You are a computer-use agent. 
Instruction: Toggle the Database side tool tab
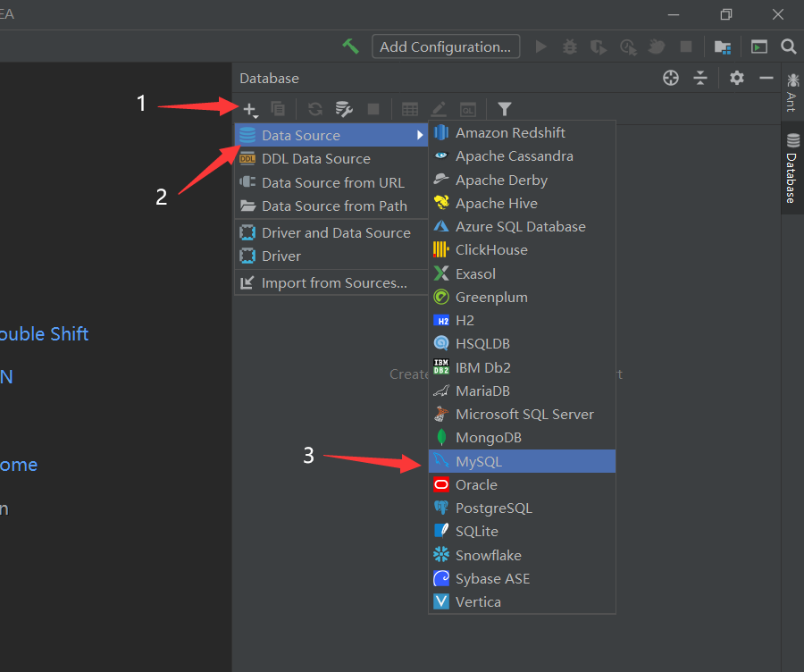tap(792, 168)
